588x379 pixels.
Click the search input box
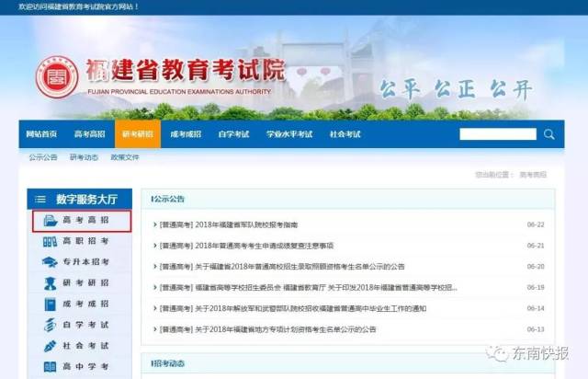pyautogui.click(x=498, y=134)
